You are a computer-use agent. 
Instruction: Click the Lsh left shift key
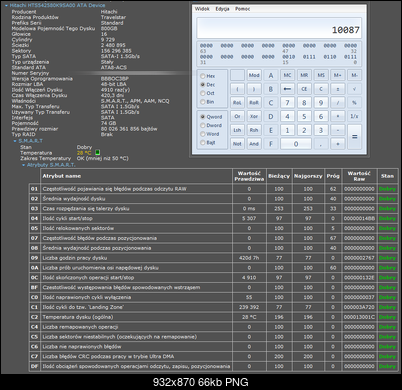point(237,130)
